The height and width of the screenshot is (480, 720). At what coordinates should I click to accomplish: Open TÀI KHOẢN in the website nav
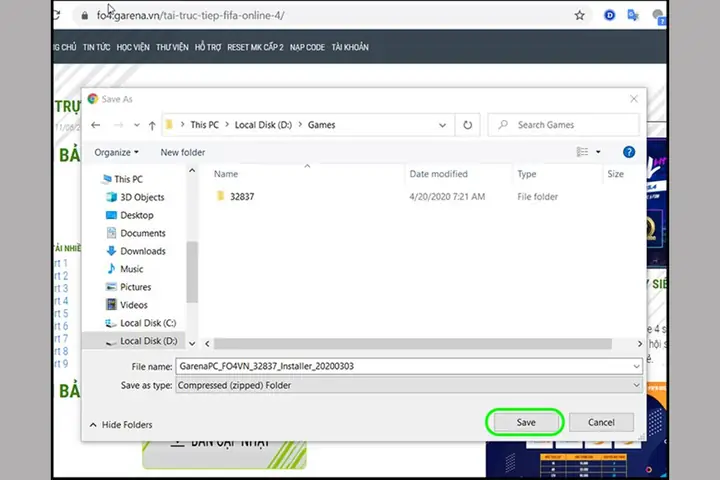(x=350, y=47)
